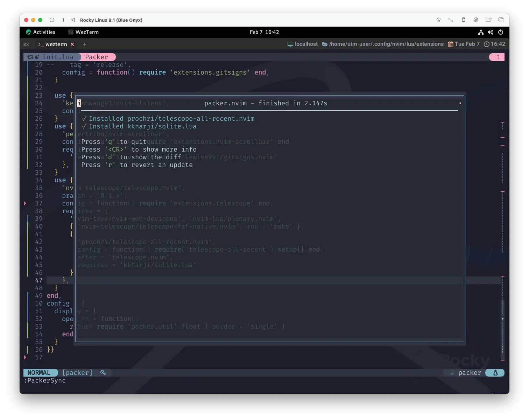
Task: Click the NORMAL mode indicator
Action: coord(39,373)
